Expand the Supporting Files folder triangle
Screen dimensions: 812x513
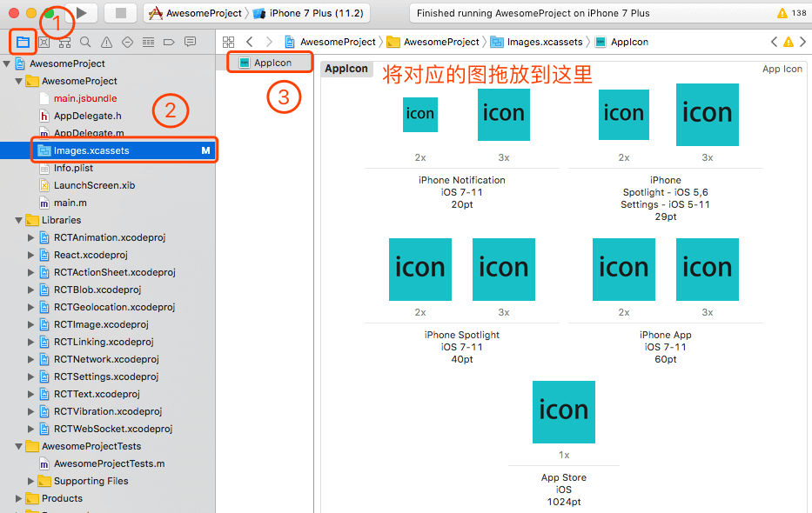tap(30, 481)
